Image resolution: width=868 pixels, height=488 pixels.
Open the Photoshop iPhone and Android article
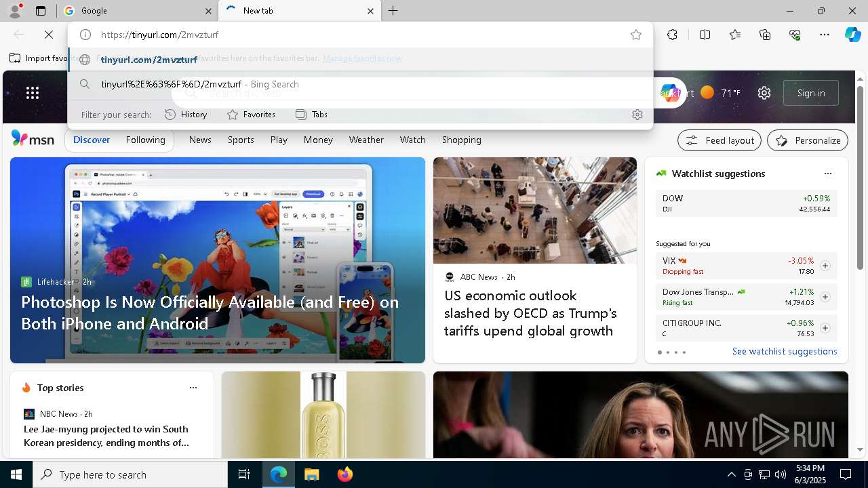[210, 312]
